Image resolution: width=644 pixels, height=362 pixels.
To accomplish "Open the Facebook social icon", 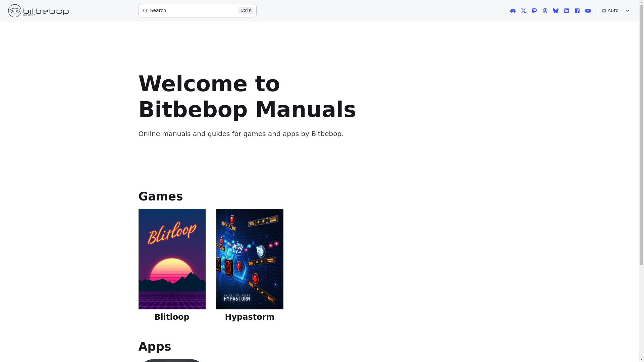I will tap(577, 11).
